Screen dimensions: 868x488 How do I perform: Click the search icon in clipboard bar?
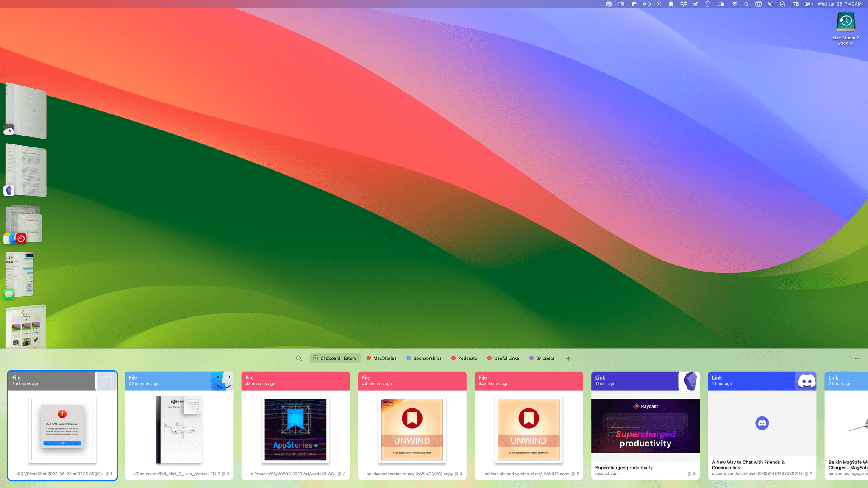point(299,358)
